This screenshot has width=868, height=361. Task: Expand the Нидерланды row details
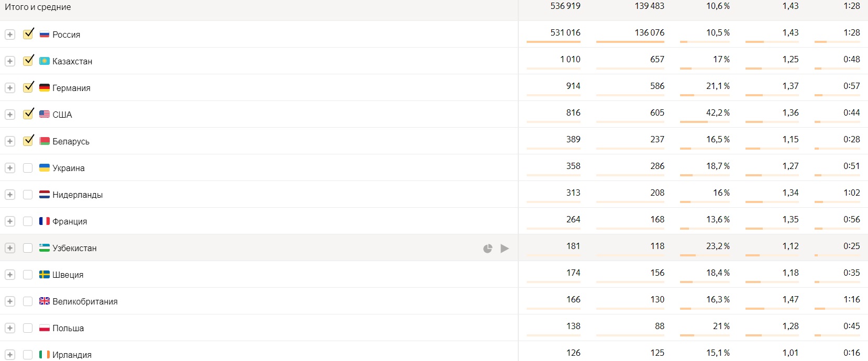coord(10,195)
